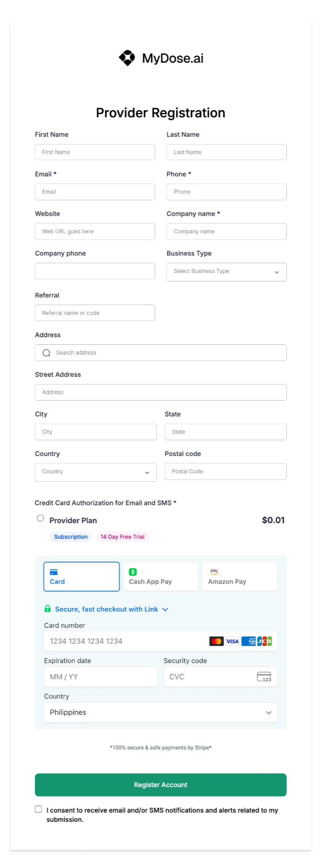Open the Country dropdown in address section
The image size is (324, 868).
point(96,472)
